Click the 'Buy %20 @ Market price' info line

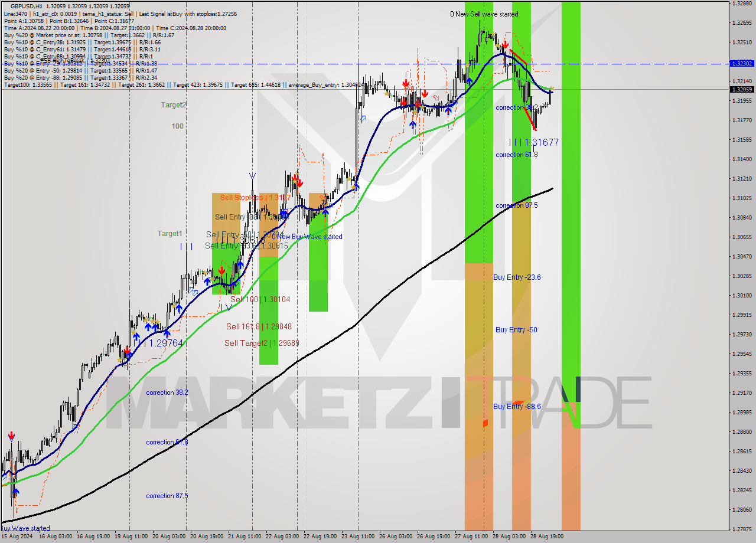[x=89, y=35]
